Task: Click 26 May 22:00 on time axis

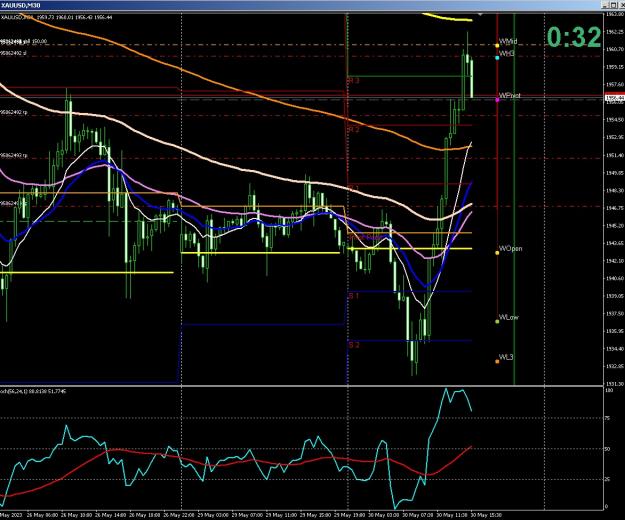Action: (179, 515)
